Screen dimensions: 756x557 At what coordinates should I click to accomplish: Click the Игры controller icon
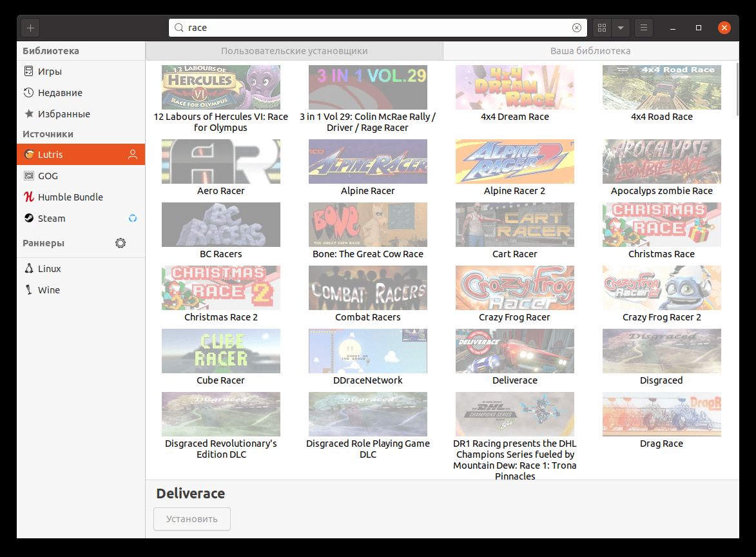click(x=29, y=72)
